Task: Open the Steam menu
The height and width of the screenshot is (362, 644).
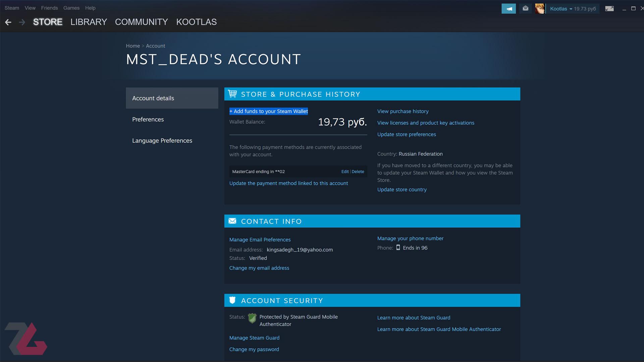Action: pyautogui.click(x=12, y=8)
